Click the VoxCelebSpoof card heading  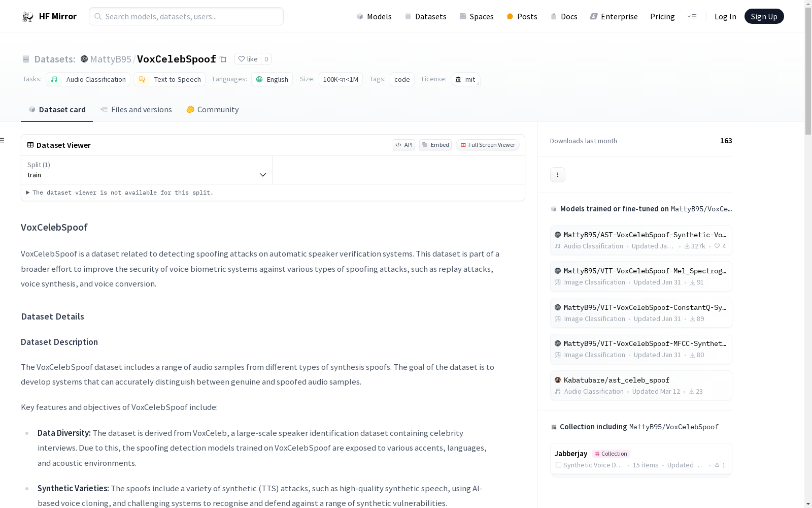tap(54, 227)
